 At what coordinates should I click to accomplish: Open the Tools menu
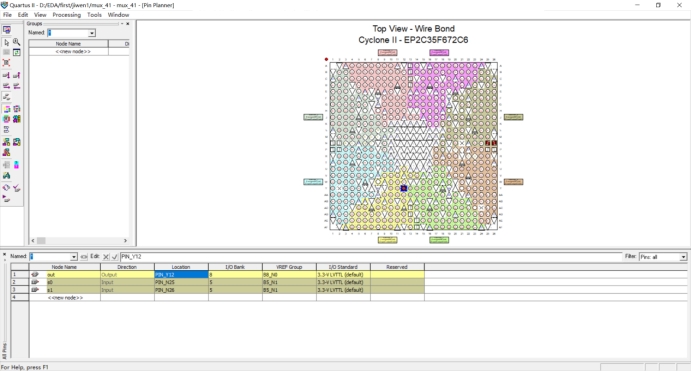tap(94, 15)
